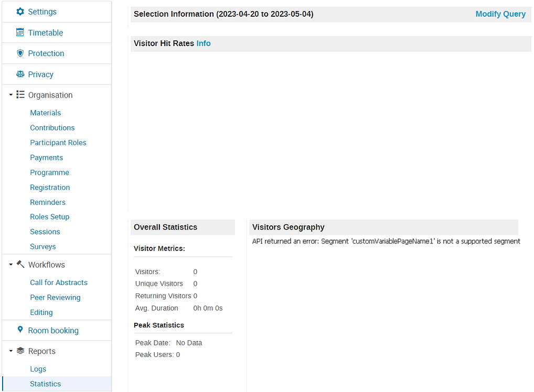Go to the Editing workflow
This screenshot has height=392, width=534.
click(41, 312)
